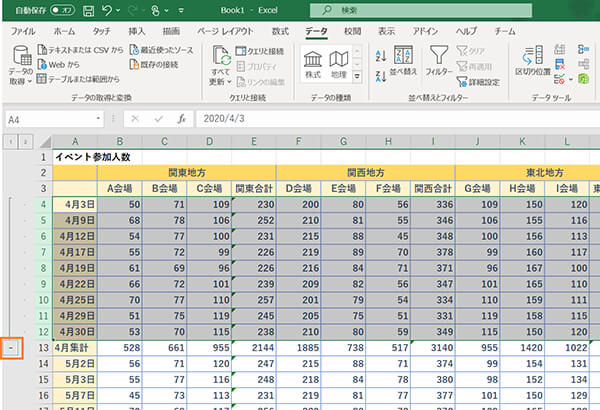Viewport: 600px width, 410px height.
Task: Click 既存の接続 button
Action: point(154,64)
